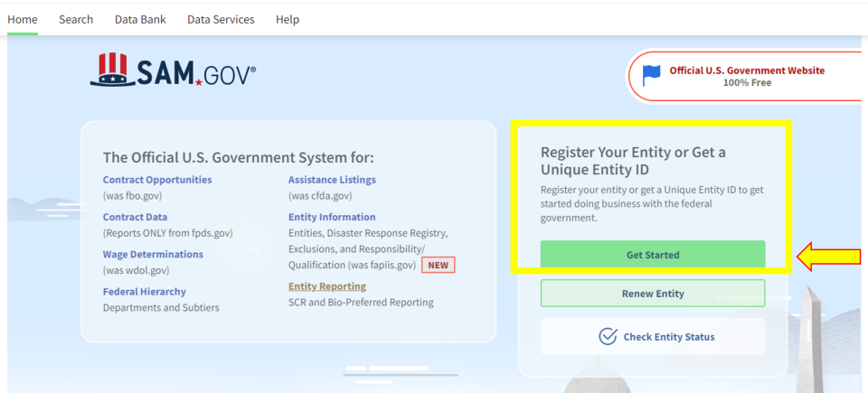Click the checkmark icon beside Check Entity Status
The image size is (868, 393).
pos(608,337)
